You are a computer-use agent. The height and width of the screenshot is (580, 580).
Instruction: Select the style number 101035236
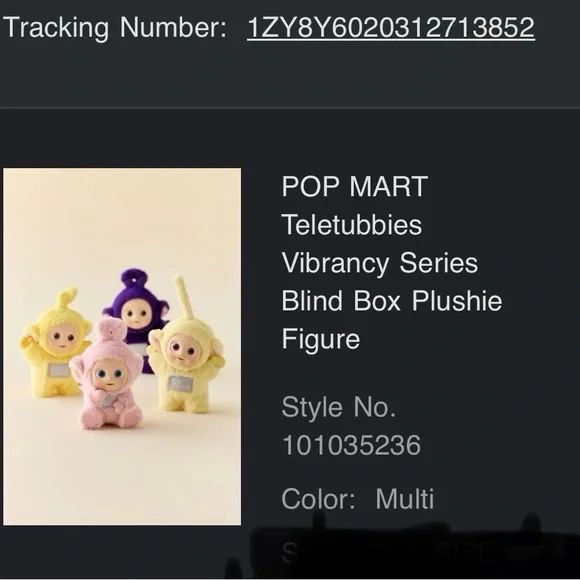pyautogui.click(x=351, y=445)
